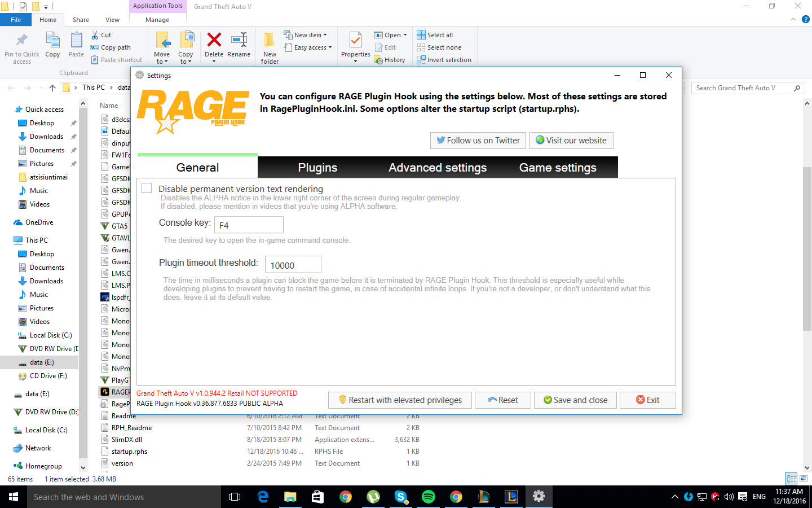
Task: Switch to the Share ribbon tab
Action: [x=81, y=20]
